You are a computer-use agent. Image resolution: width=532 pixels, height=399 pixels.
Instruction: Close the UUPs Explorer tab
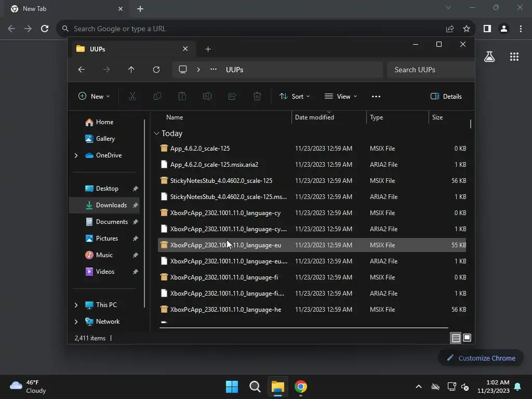(185, 49)
